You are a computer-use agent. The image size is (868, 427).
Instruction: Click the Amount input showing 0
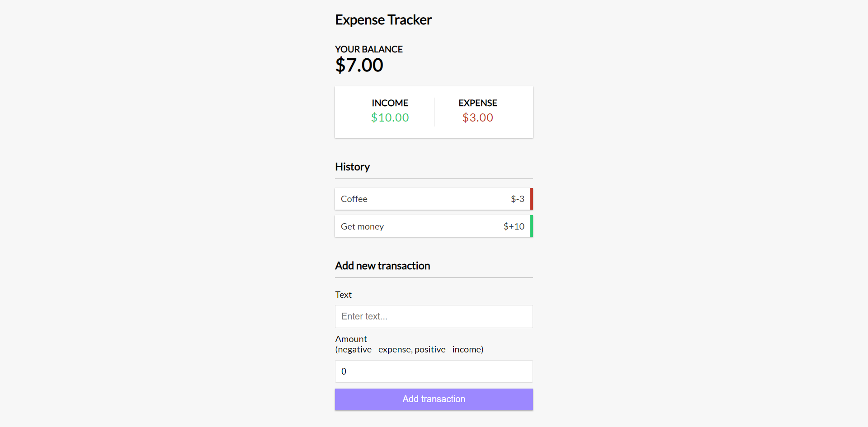[x=434, y=371]
